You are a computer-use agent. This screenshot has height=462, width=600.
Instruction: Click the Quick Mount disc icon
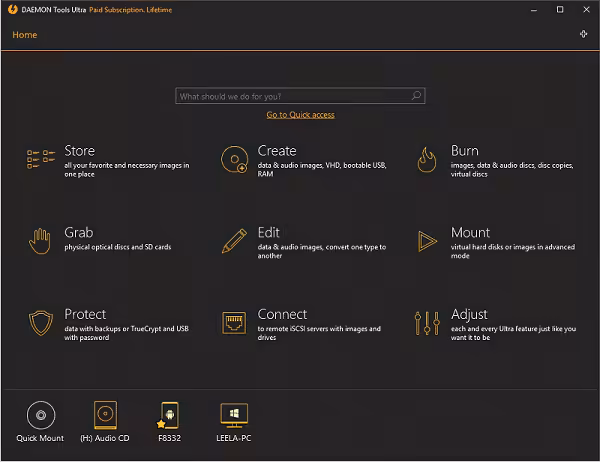40,415
